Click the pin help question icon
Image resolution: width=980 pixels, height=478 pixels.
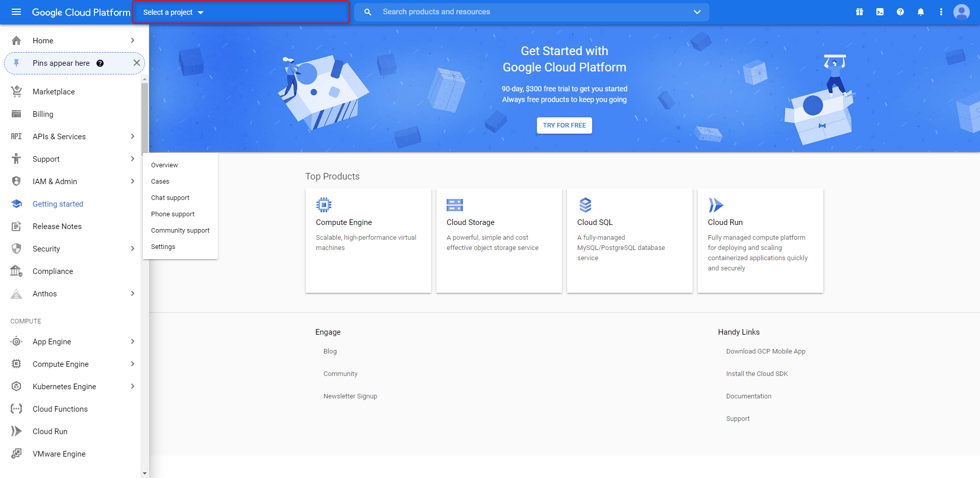100,63
